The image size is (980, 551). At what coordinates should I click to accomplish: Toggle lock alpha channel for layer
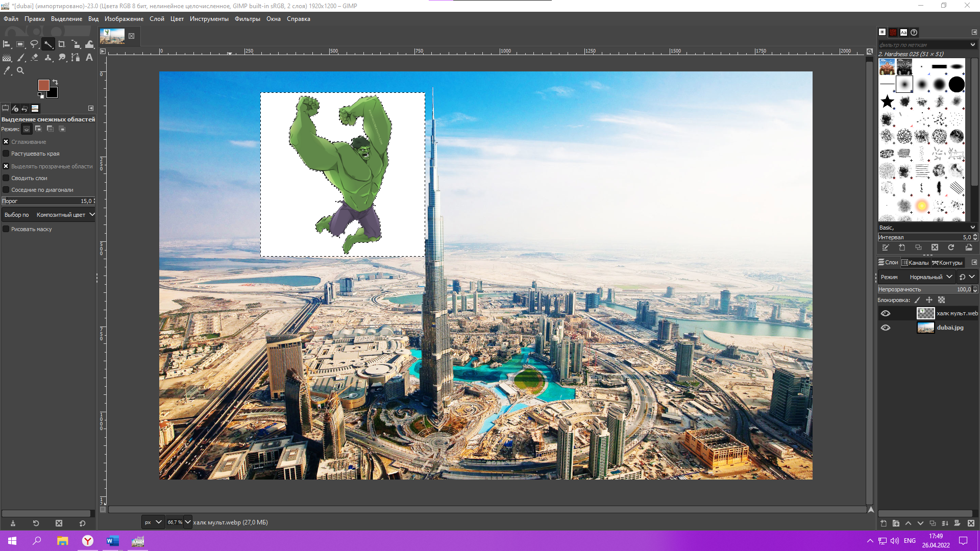tap(941, 300)
